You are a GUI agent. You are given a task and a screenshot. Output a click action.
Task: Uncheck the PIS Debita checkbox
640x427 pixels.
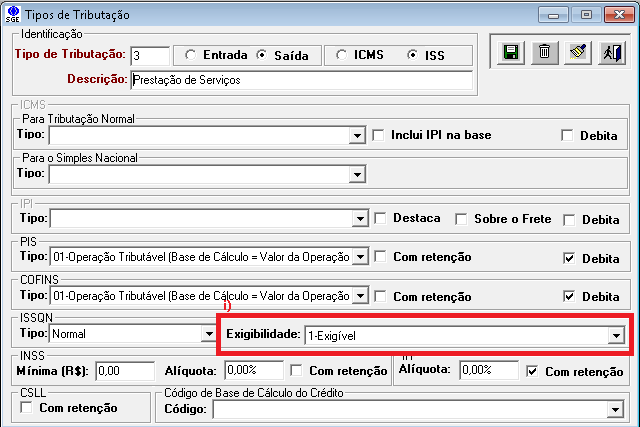pos(569,258)
